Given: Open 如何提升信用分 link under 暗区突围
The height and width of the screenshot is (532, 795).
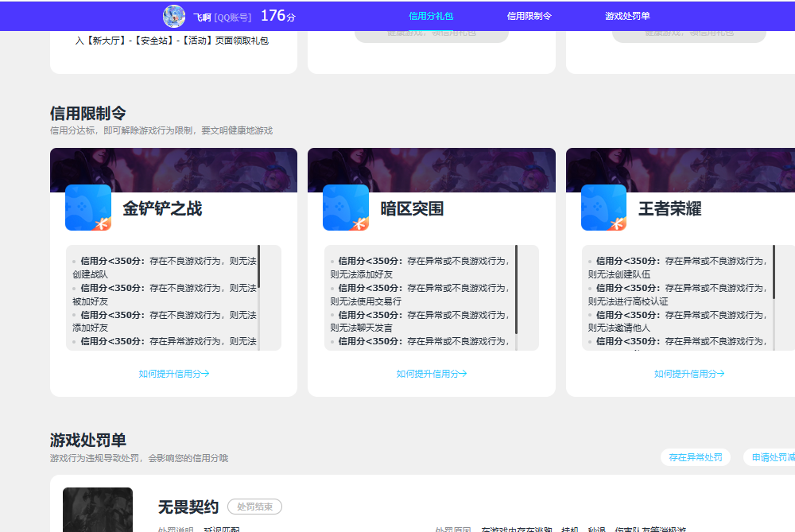Looking at the screenshot, I should 432,374.
